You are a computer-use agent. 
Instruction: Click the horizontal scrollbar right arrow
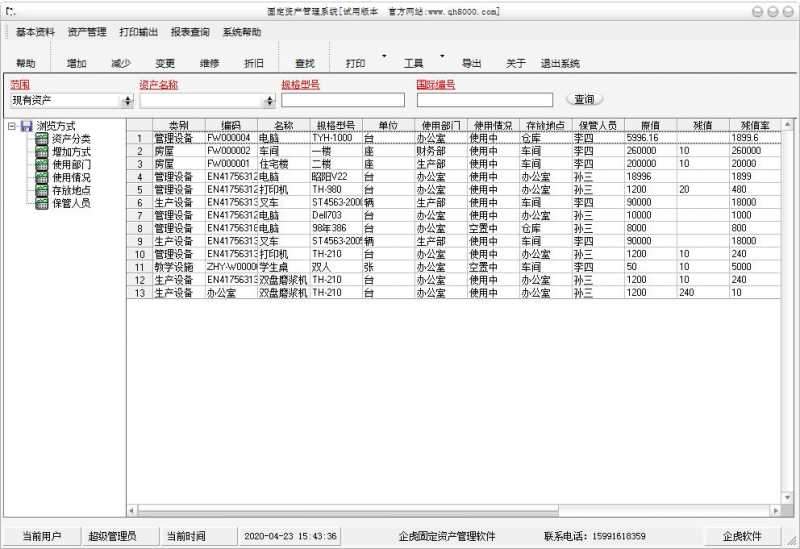pyautogui.click(x=776, y=510)
